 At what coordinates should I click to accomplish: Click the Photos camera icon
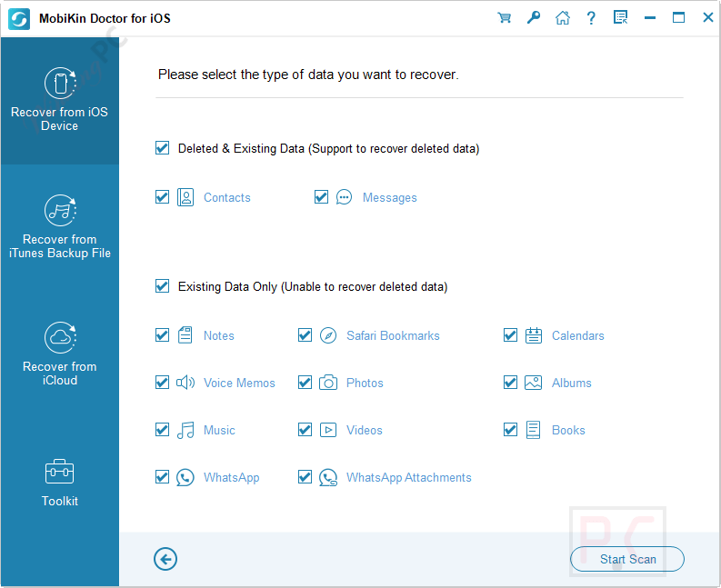tap(328, 383)
